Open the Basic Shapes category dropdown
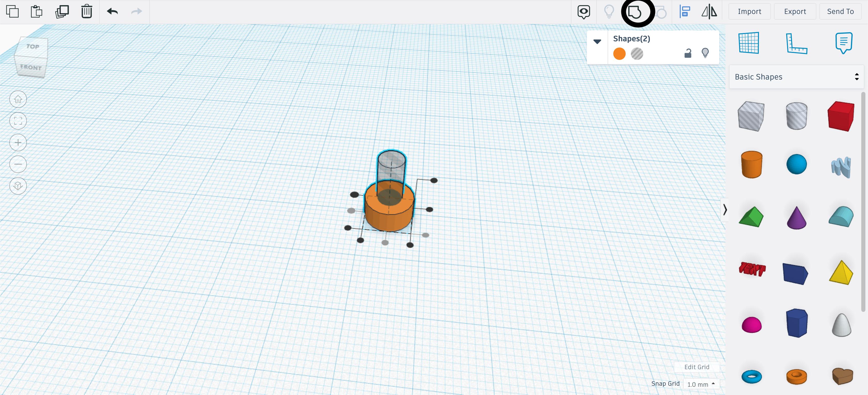Screen dimensions: 868x395 (x=796, y=77)
